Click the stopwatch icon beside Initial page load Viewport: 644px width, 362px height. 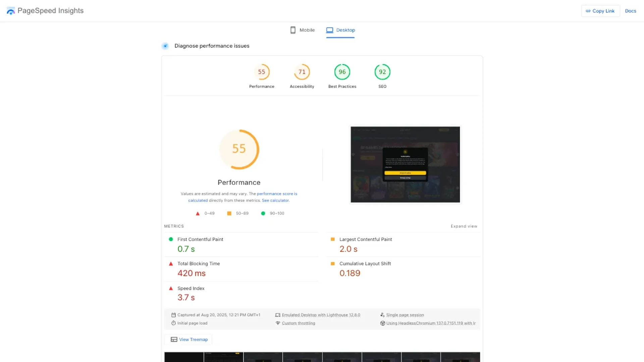173,323
